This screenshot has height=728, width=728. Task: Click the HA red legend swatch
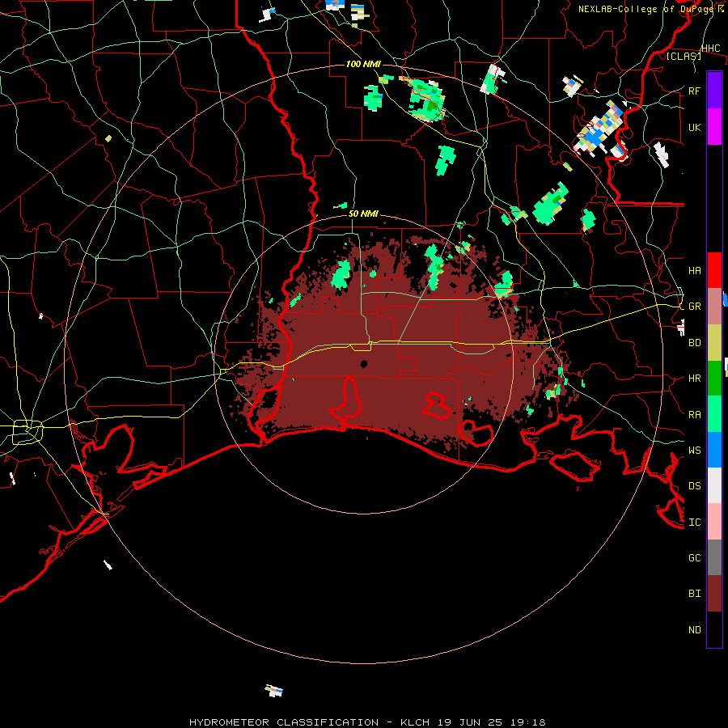point(714,270)
